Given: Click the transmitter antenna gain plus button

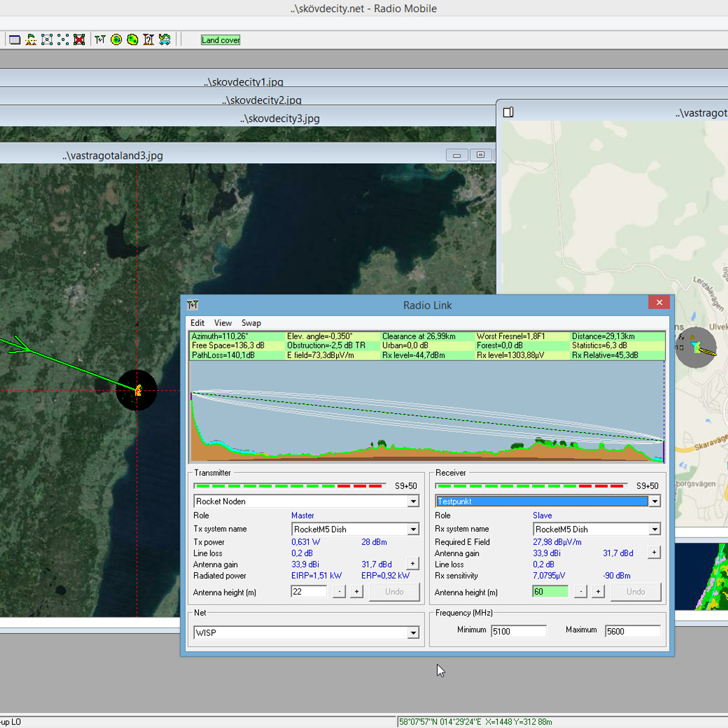Looking at the screenshot, I should (x=413, y=564).
